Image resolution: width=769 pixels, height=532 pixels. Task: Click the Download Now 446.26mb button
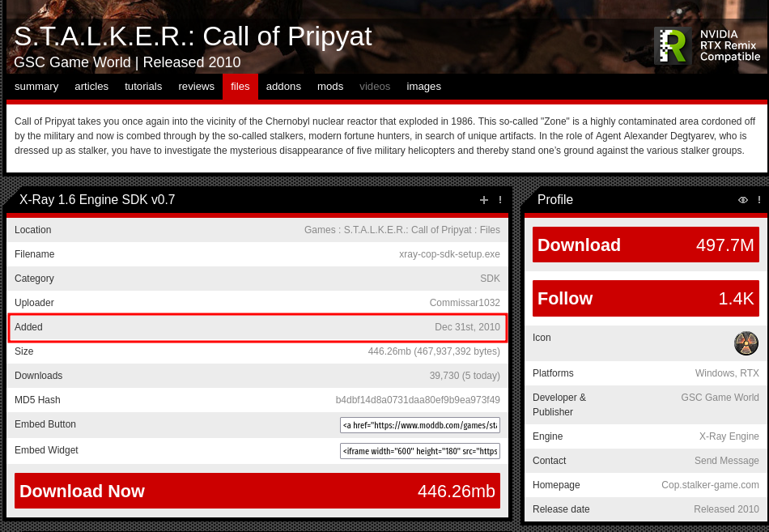(257, 491)
